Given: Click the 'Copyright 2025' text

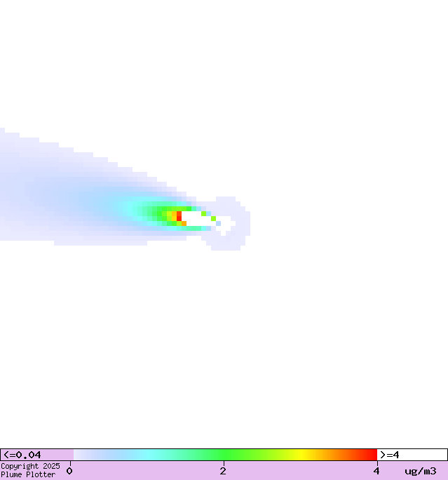Looking at the screenshot, I should coord(30,466).
